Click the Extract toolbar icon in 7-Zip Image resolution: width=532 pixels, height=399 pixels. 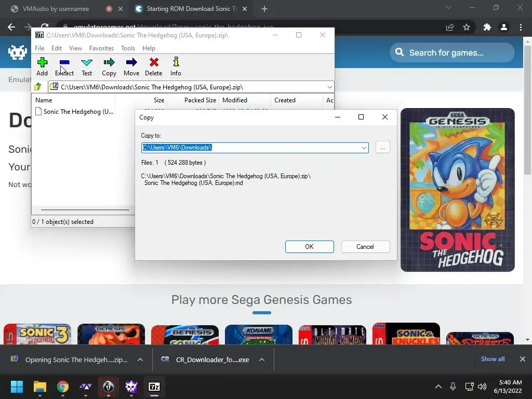[x=64, y=66]
